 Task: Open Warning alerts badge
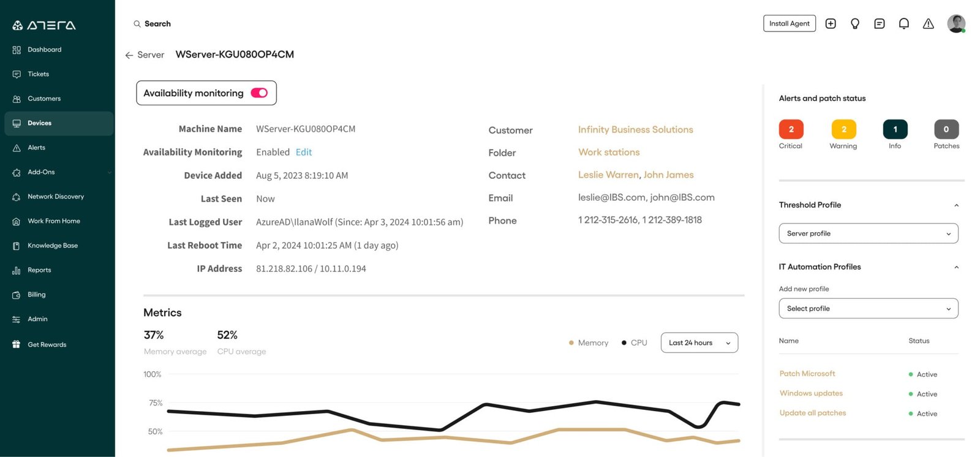tap(844, 129)
